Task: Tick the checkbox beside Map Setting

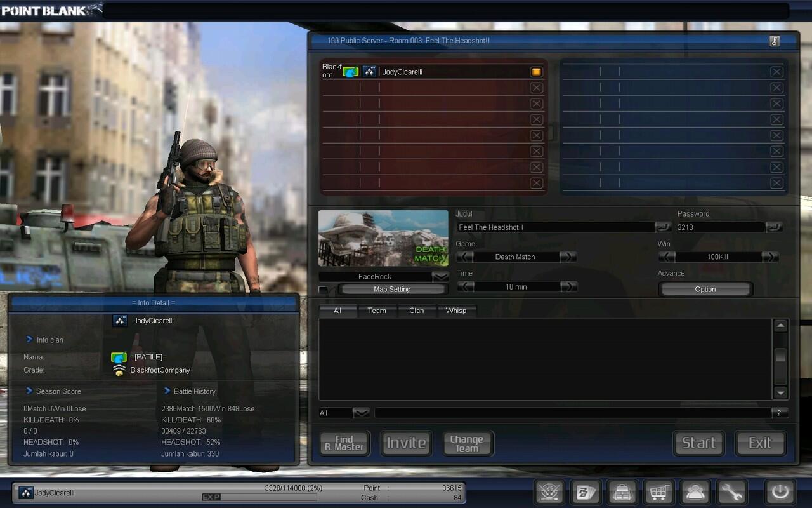Action: point(324,290)
